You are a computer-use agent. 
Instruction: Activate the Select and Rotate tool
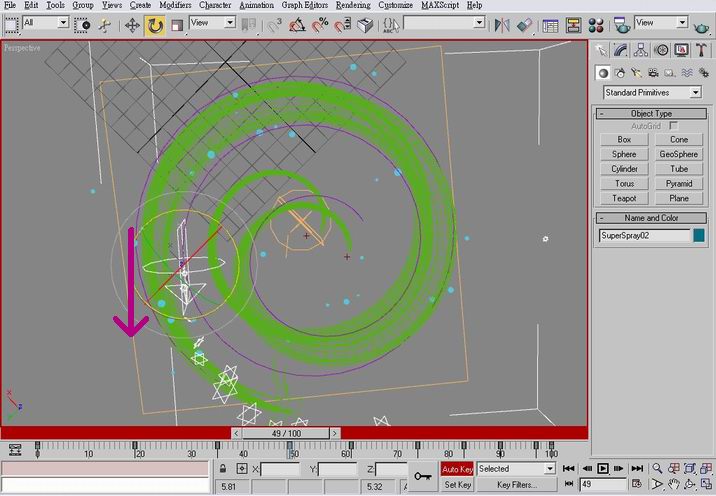point(155,24)
